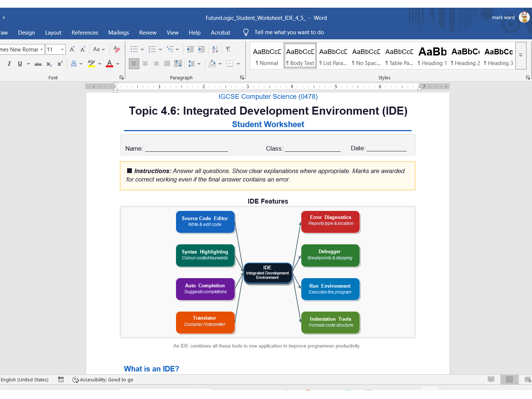This screenshot has width=532, height=399.
Task: Decrease paragraph indent
Action: click(190, 49)
